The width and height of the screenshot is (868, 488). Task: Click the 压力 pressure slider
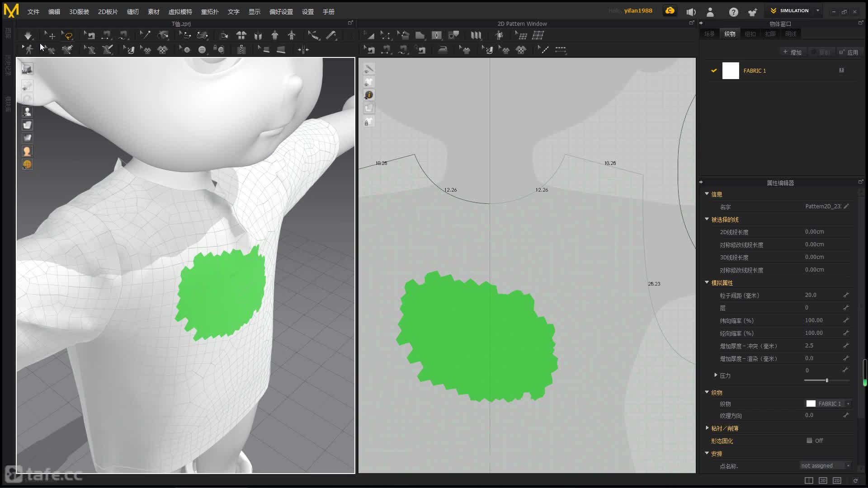[x=826, y=380]
